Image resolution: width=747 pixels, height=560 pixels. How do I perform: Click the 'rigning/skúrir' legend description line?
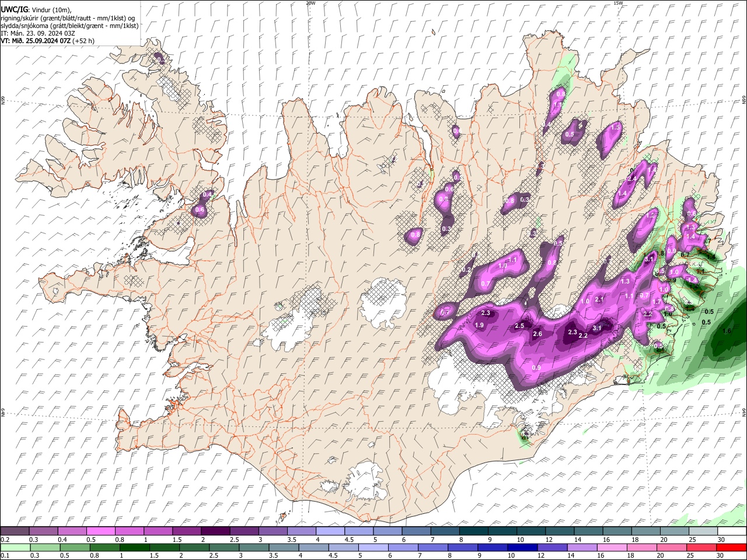click(68, 18)
